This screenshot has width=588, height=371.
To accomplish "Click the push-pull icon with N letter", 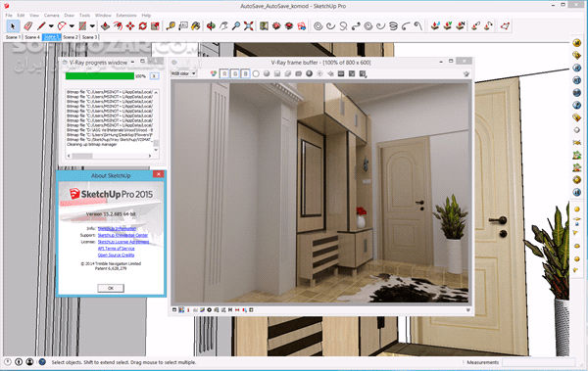I will point(461,26).
